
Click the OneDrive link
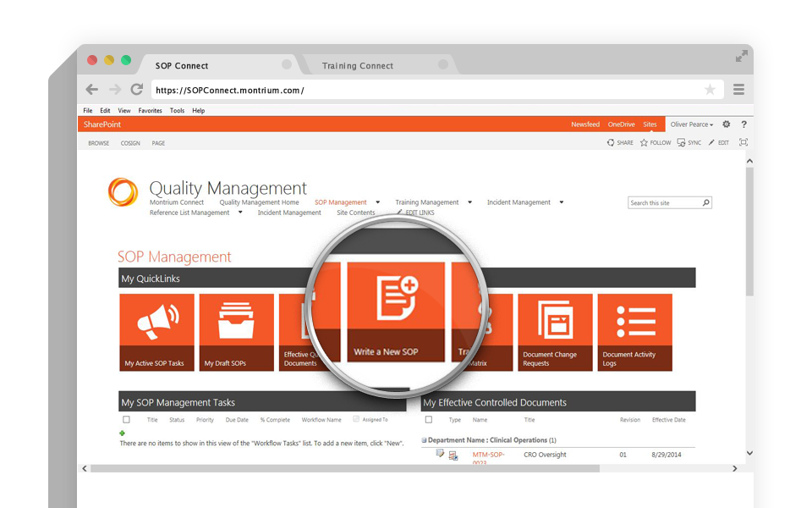pyautogui.click(x=622, y=124)
